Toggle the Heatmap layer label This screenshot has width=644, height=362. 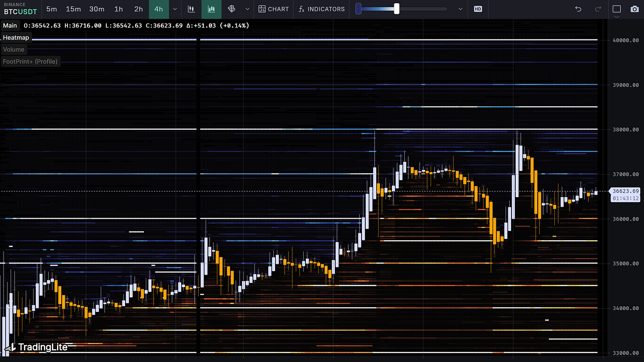point(16,38)
